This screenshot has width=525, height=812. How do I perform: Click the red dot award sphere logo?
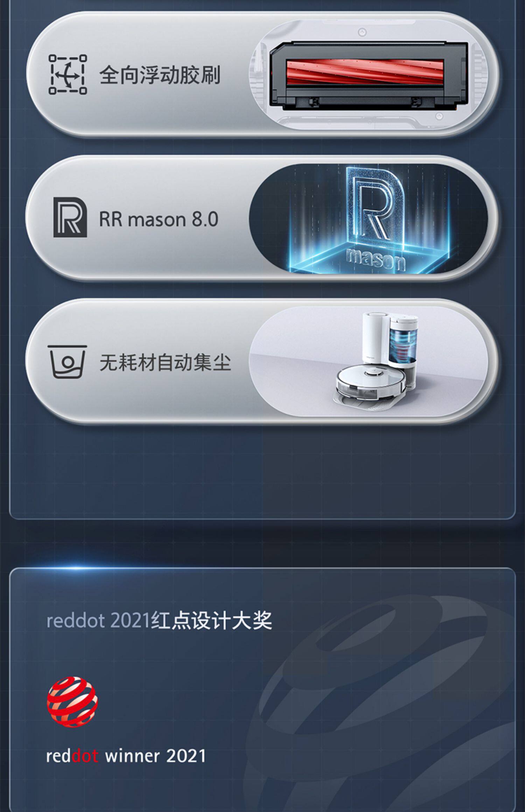[x=72, y=701]
